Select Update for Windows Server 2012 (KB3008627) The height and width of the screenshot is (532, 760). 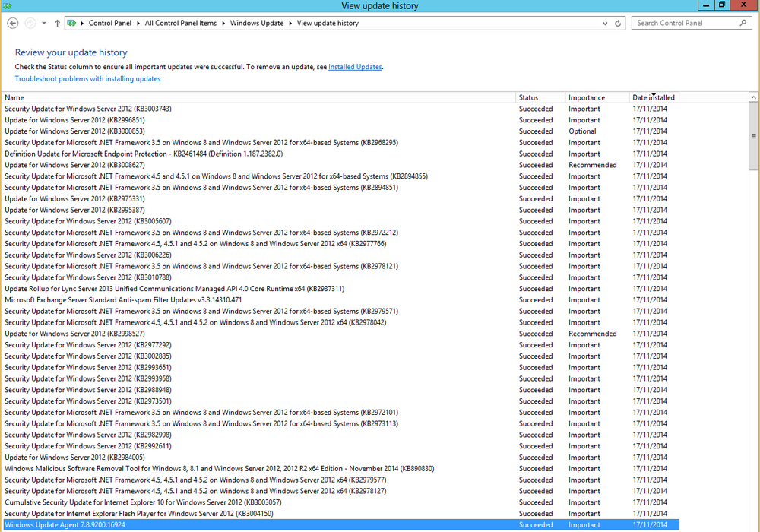point(341,165)
